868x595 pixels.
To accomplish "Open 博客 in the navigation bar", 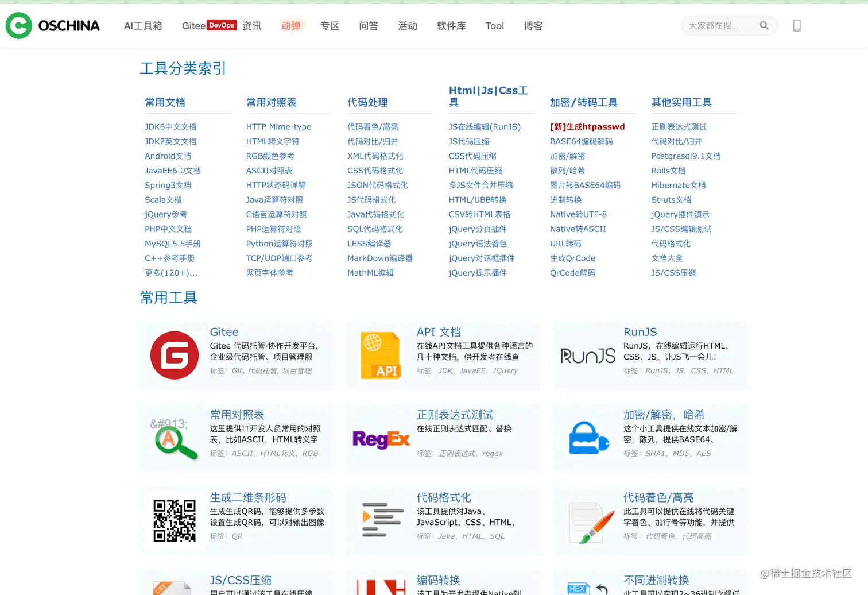I will tap(533, 26).
